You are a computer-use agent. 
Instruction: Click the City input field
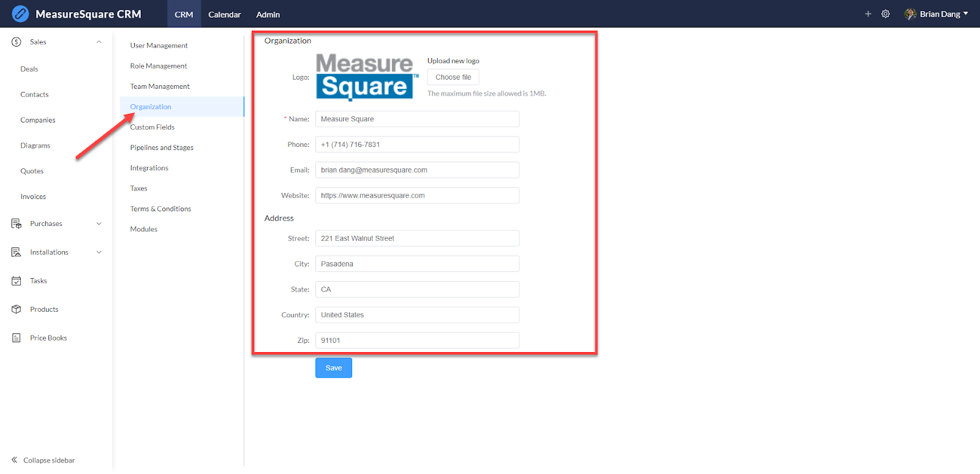[417, 264]
